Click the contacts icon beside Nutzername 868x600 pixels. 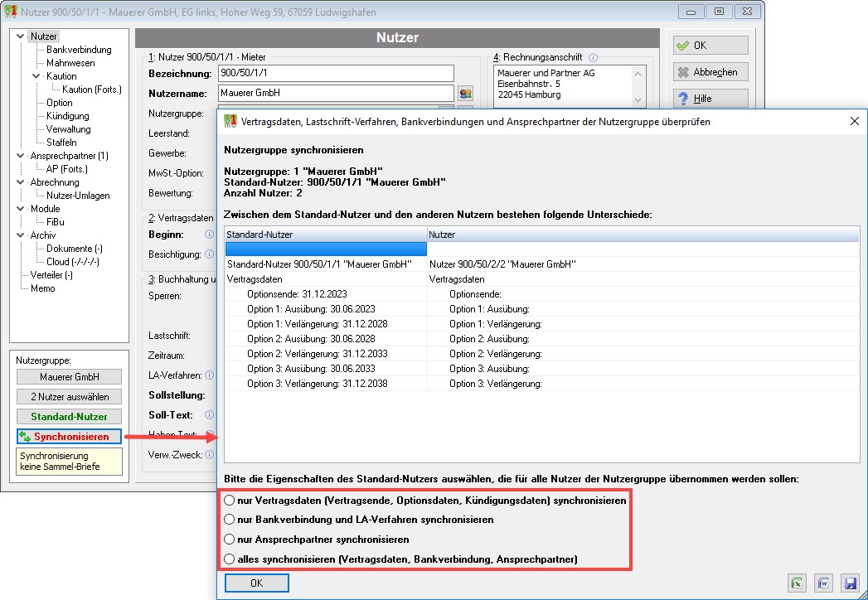[x=466, y=93]
